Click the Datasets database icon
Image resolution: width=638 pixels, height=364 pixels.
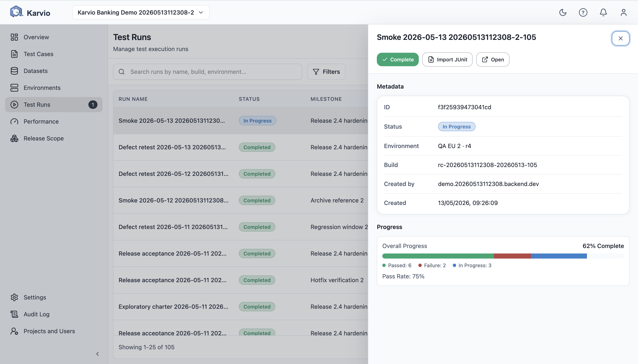pyautogui.click(x=14, y=71)
